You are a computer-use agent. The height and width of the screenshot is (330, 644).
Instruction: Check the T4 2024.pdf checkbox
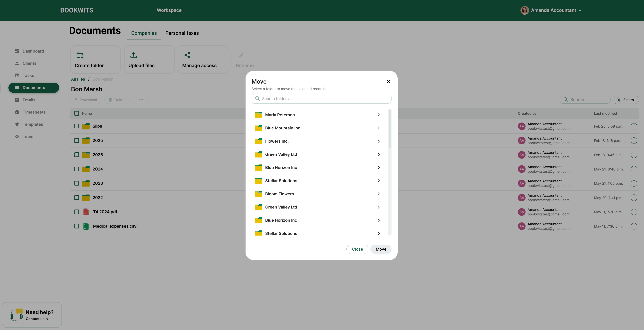(77, 212)
